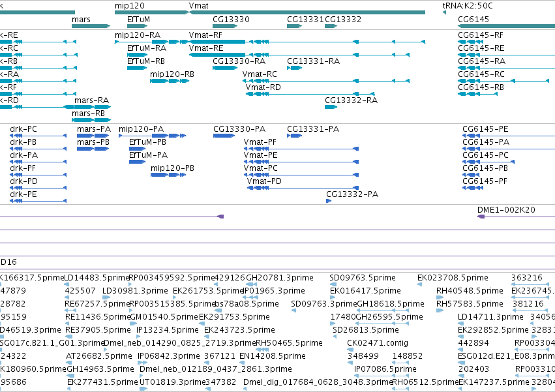Select the CG13332-PA protein label
Image resolution: width=555 pixels, height=392 pixels.
352,195
